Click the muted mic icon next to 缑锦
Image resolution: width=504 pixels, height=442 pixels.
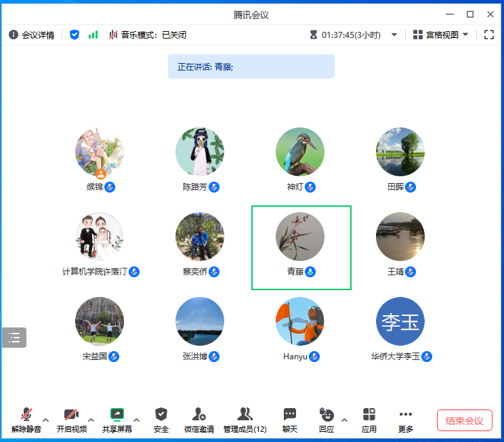point(110,187)
